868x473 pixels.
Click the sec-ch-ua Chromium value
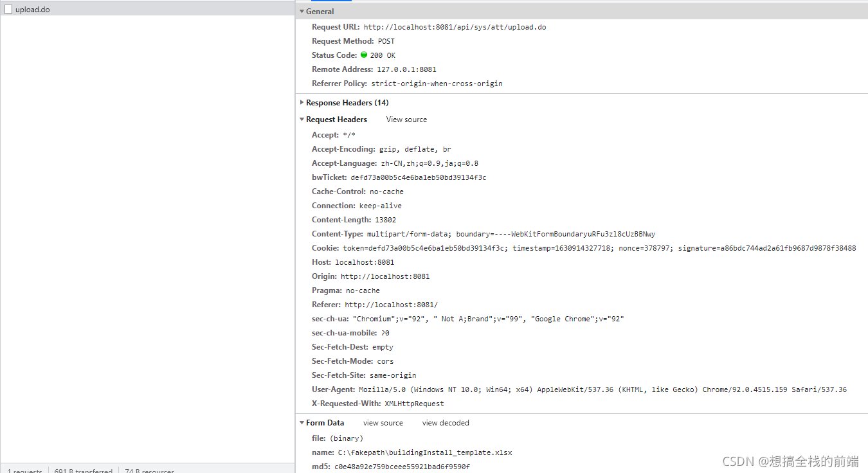488,319
